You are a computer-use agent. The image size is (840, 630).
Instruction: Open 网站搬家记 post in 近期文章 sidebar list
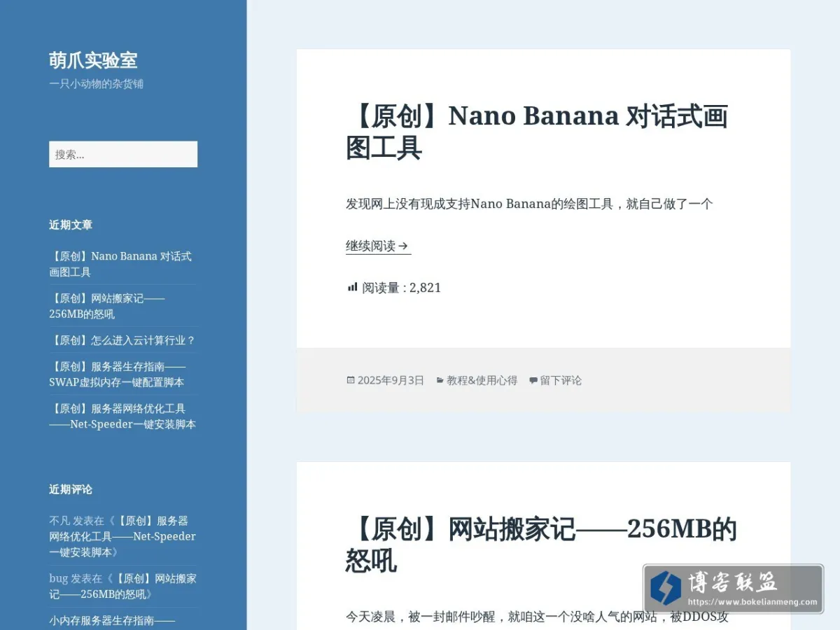107,306
